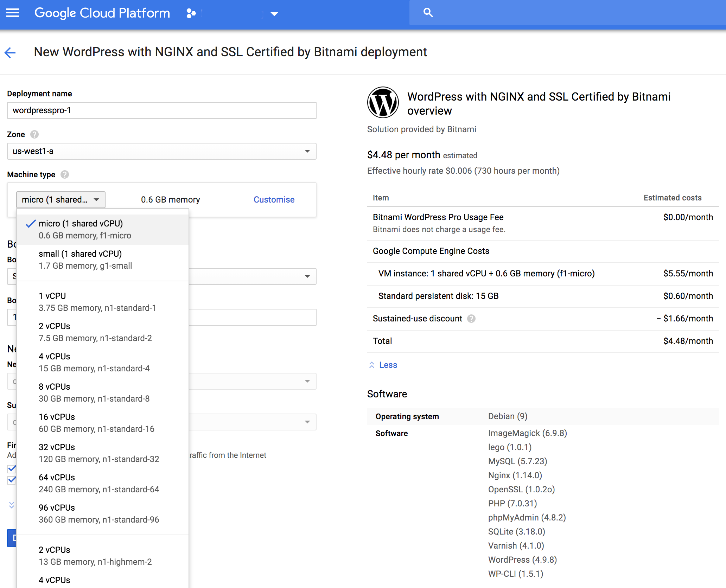The width and height of the screenshot is (726, 588).
Task: Select 2 vCPUs n1-highmem-2 option
Action: (x=95, y=556)
